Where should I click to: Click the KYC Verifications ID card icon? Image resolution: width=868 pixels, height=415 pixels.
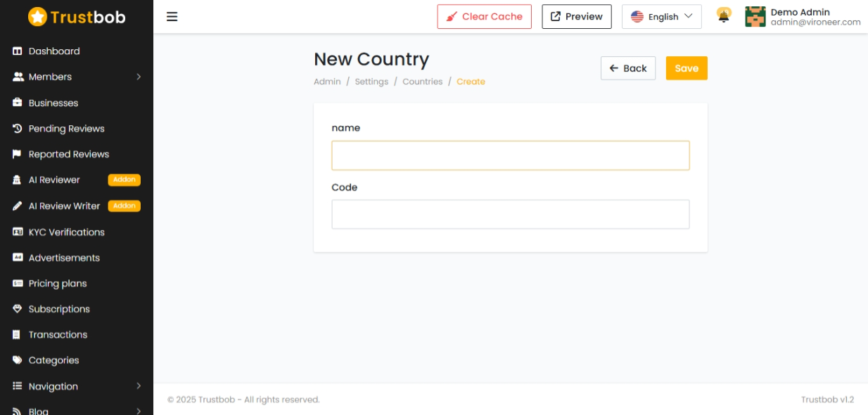point(18,232)
